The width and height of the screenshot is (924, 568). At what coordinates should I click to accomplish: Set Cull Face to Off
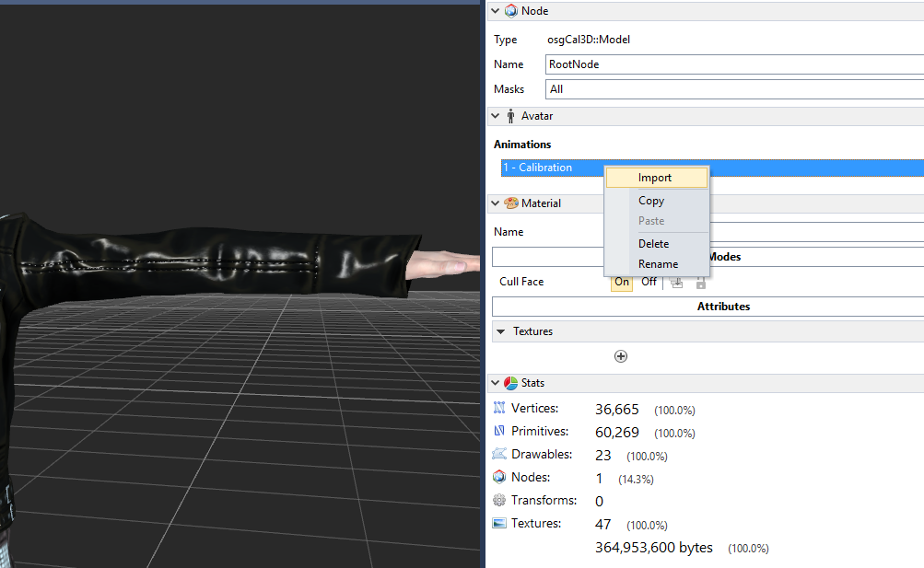point(649,282)
